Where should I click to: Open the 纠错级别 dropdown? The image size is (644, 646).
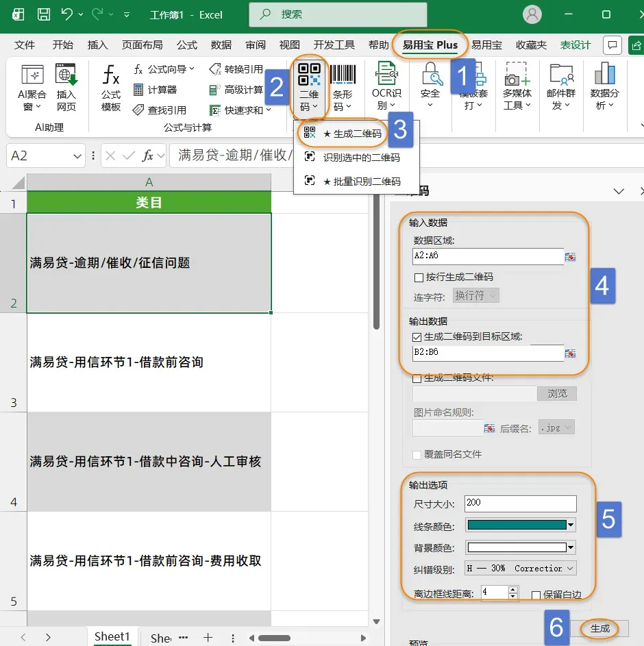[x=521, y=569]
